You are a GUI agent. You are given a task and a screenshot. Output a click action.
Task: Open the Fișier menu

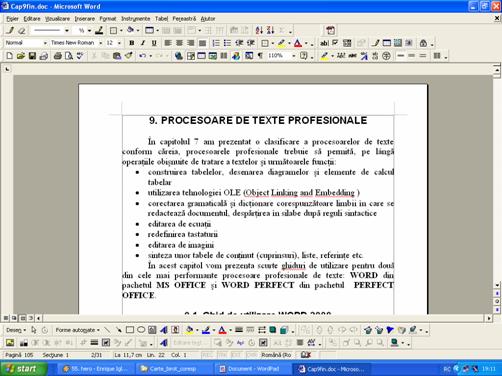coord(12,19)
